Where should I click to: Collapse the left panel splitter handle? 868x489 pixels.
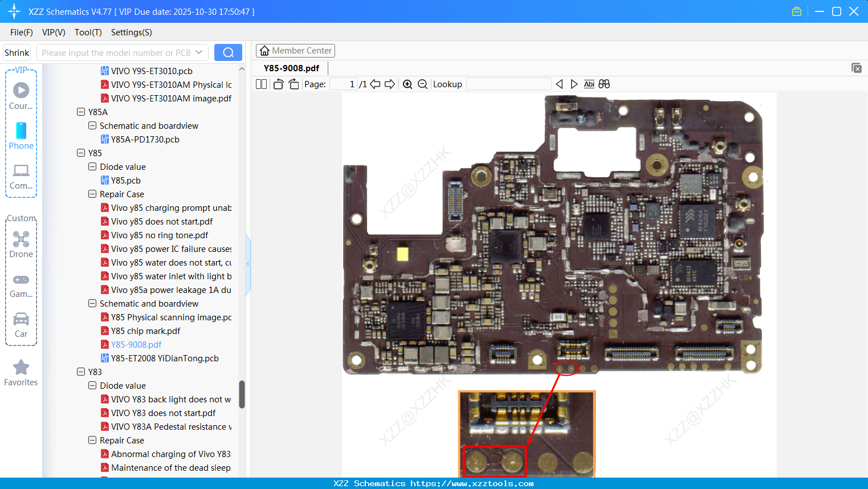248,264
